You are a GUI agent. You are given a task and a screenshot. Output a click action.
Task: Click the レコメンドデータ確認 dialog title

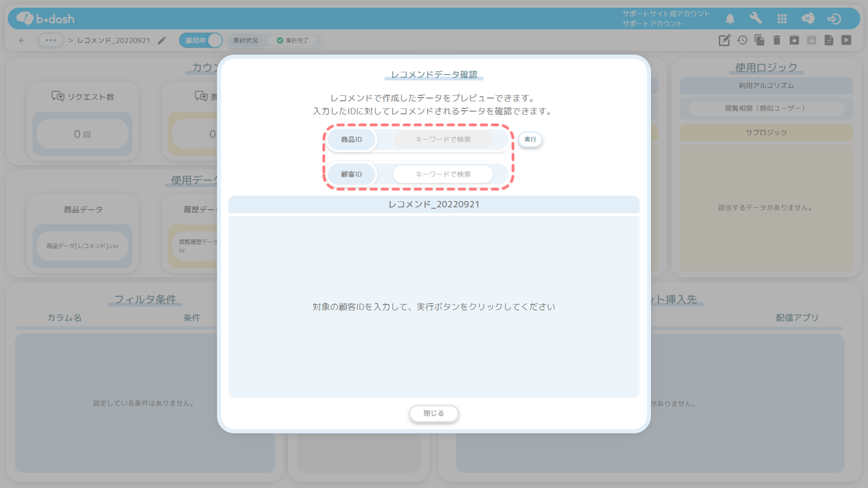[434, 74]
